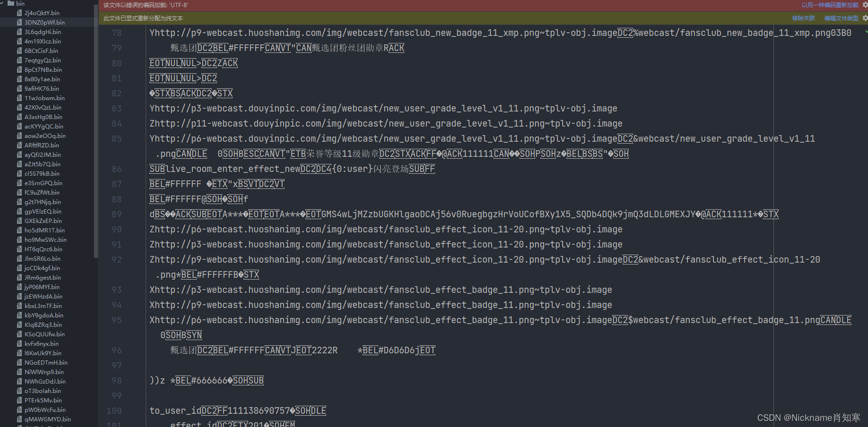Collapse the bin folder tree node
868x427 pixels.
pyautogui.click(x=3, y=3)
